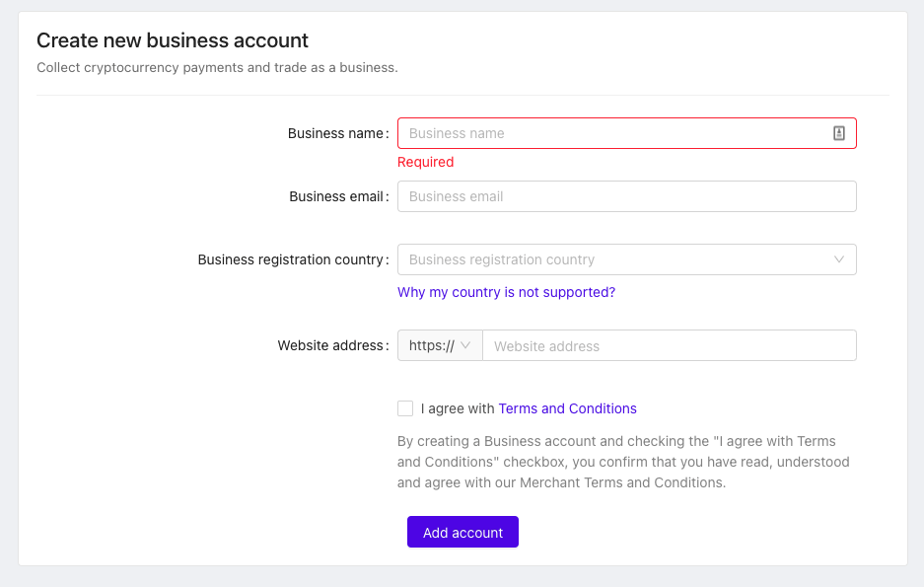Viewport: 924px width, 587px height.
Task: Click the red 'Required' error message
Action: pos(425,162)
